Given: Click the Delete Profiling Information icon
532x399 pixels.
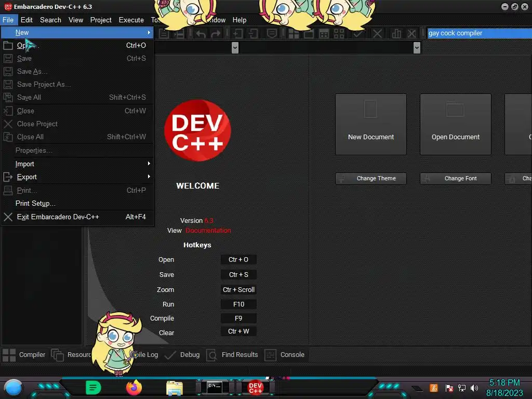Looking at the screenshot, I should (x=411, y=34).
